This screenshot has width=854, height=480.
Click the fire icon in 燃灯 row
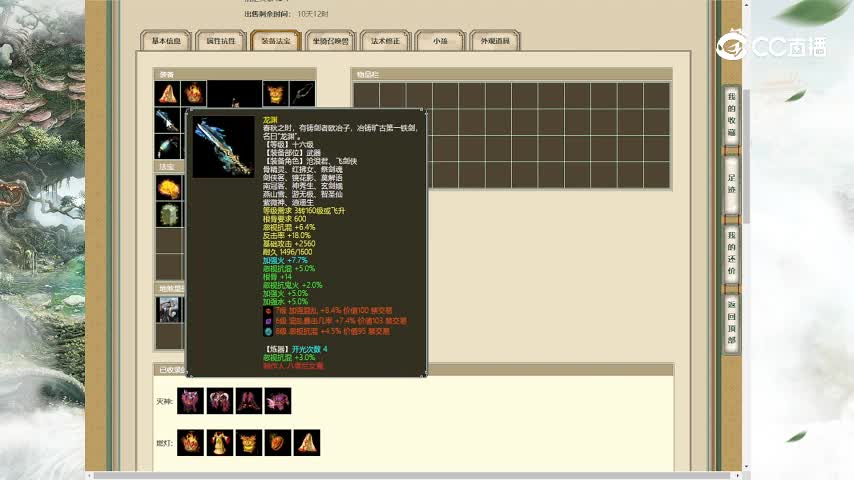(191, 442)
